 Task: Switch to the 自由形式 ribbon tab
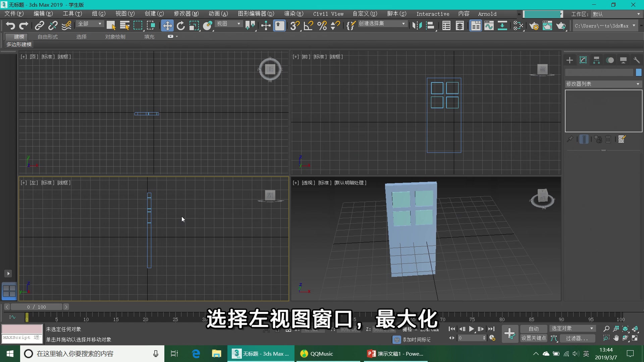click(47, 37)
